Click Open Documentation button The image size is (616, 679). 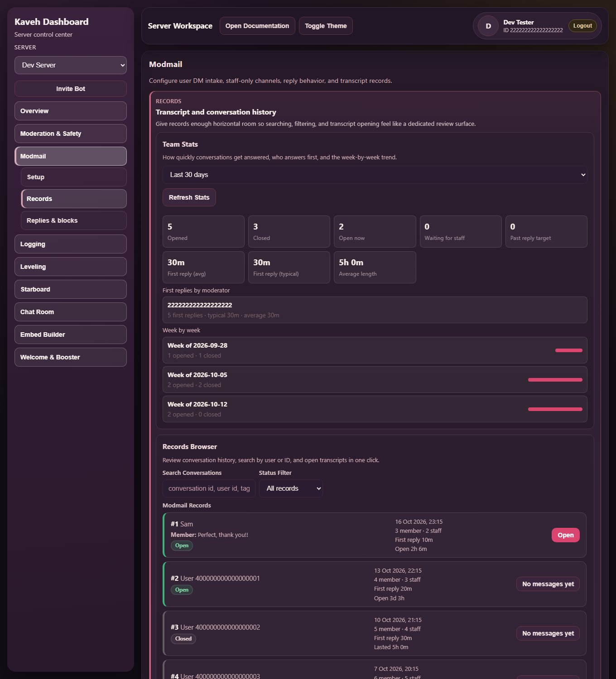[257, 26]
